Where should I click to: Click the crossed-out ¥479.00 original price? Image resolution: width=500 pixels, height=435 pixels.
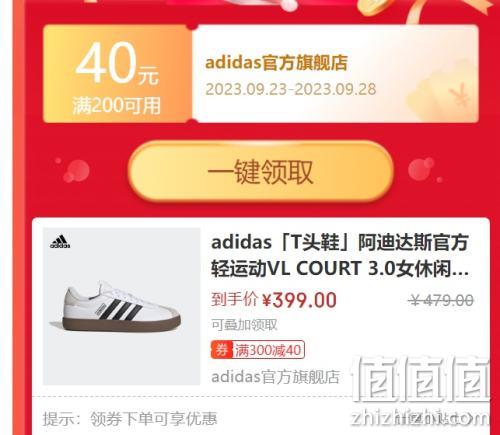pos(442,300)
